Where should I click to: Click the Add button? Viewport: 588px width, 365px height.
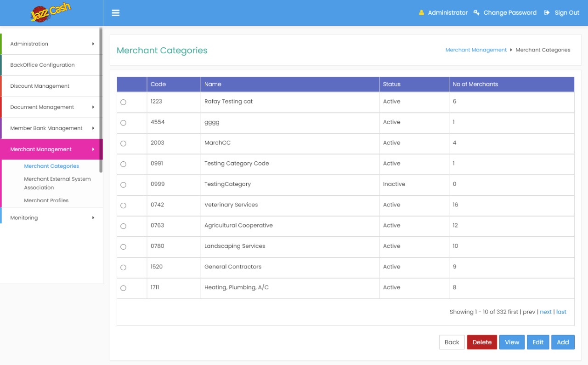(563, 342)
